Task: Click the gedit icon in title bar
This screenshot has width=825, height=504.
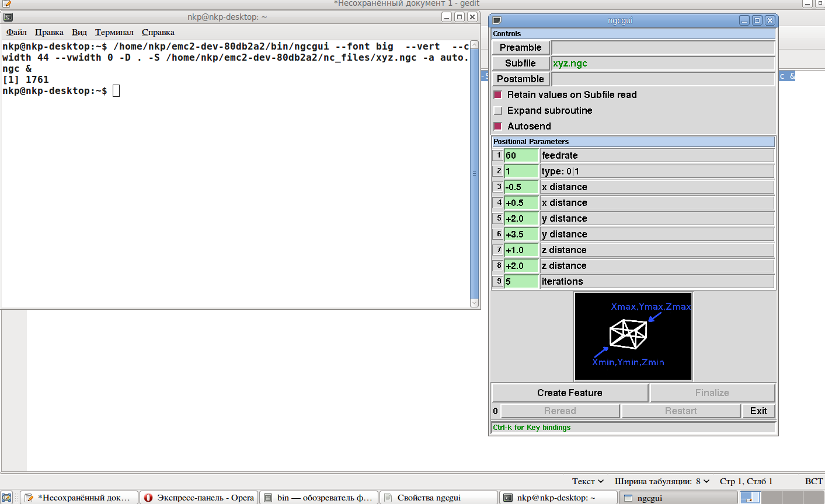Action: click(x=6, y=3)
